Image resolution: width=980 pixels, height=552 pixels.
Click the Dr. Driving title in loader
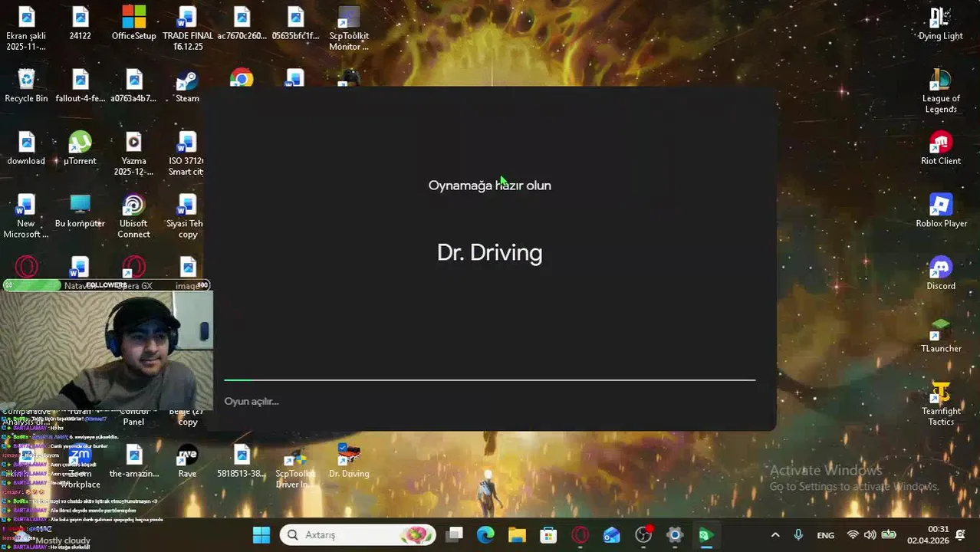[489, 253]
